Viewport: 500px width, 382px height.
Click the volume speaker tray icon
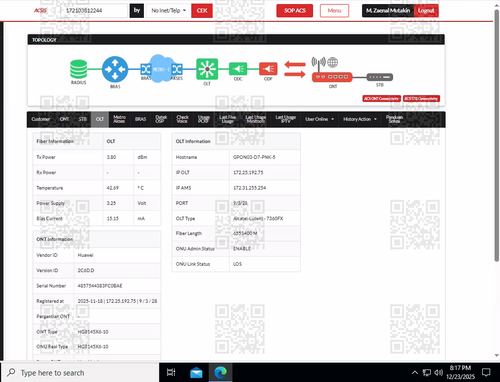pos(439,372)
